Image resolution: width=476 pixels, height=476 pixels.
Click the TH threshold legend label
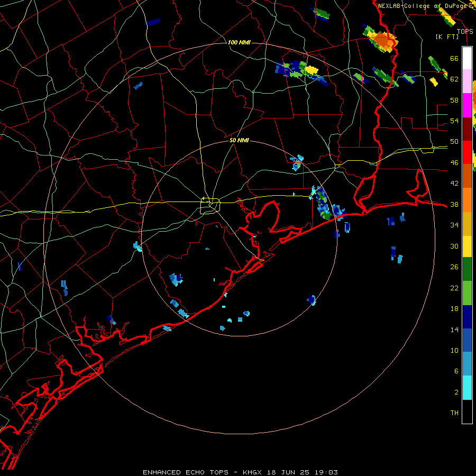coord(454,413)
